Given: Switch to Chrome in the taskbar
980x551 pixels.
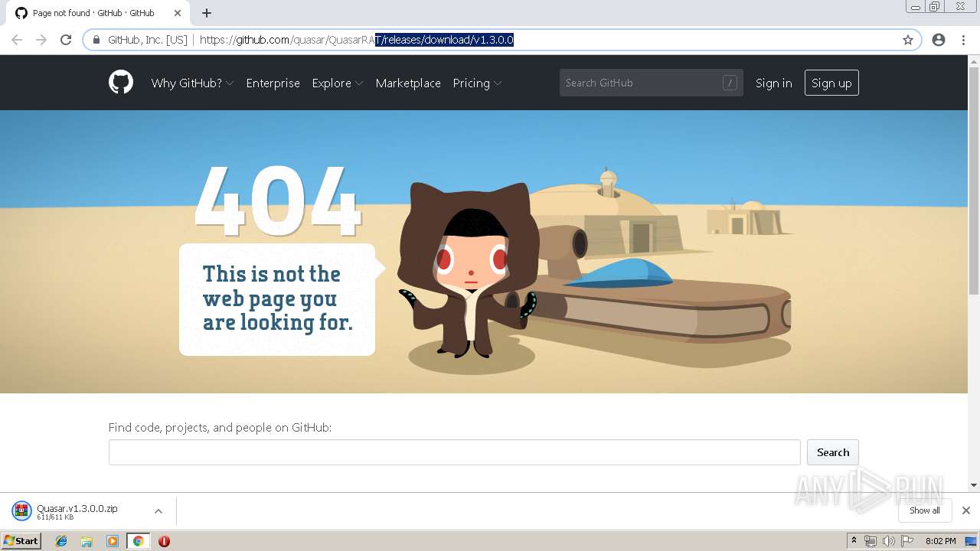Looking at the screenshot, I should [x=138, y=541].
